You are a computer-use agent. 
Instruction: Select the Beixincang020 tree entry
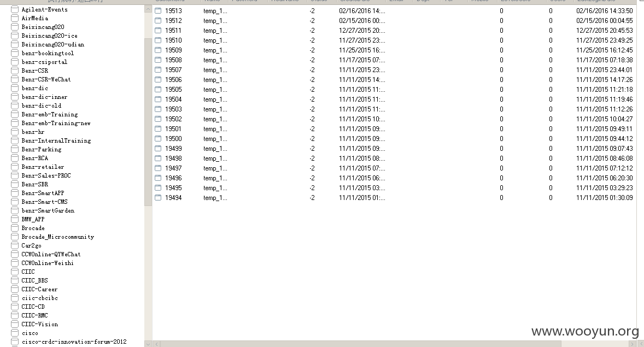click(x=43, y=27)
